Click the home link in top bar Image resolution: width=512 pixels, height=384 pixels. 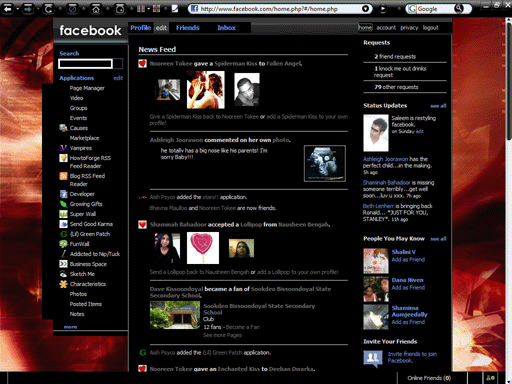[365, 27]
